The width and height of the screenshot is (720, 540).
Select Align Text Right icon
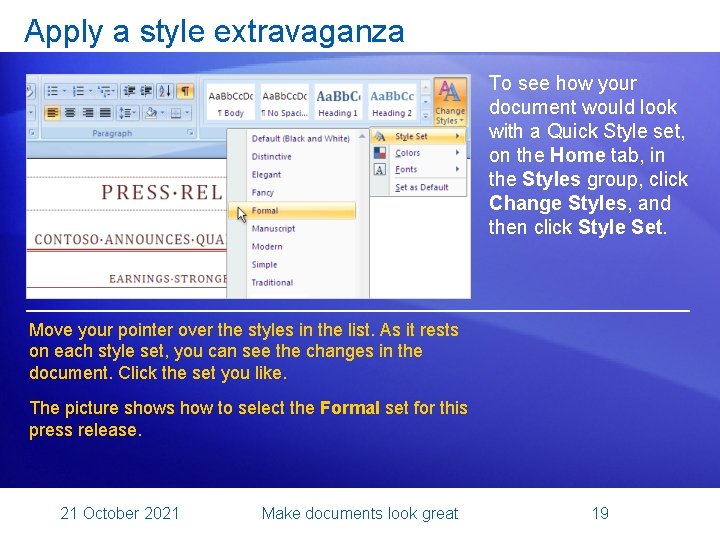pyautogui.click(x=88, y=112)
